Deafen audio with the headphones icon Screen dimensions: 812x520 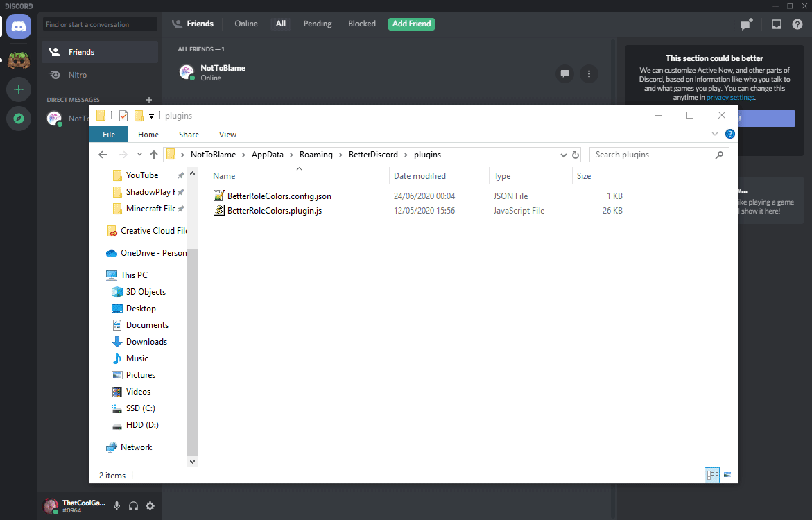click(x=133, y=506)
